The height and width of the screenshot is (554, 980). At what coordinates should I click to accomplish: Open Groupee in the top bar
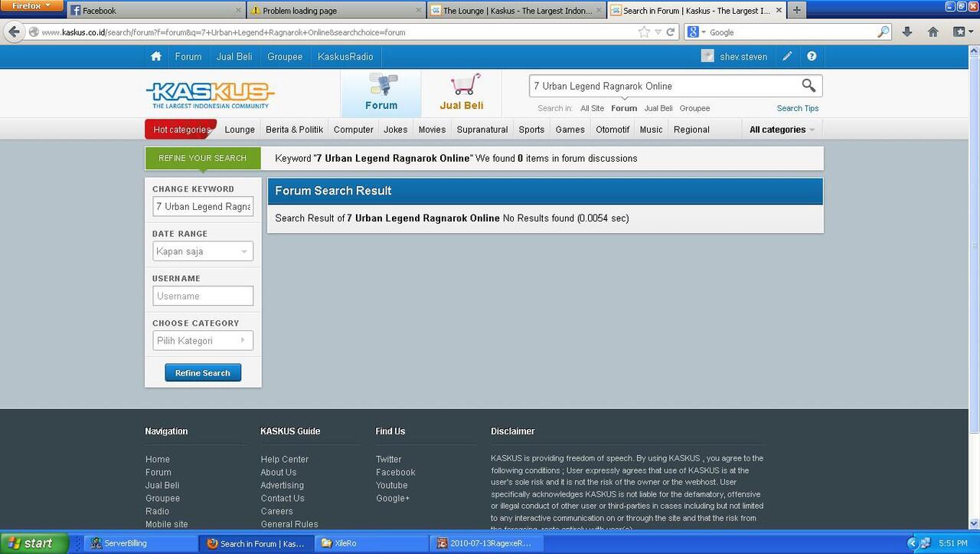(x=285, y=57)
